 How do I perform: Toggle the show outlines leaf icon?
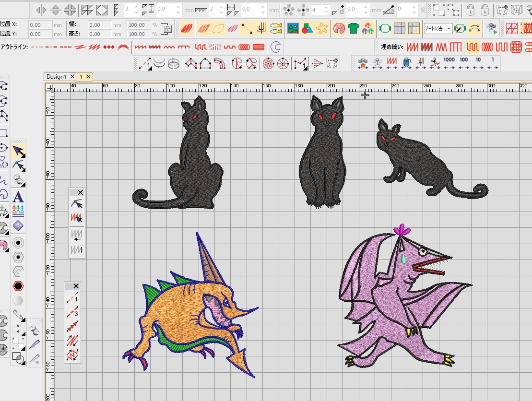pyautogui.click(x=219, y=28)
